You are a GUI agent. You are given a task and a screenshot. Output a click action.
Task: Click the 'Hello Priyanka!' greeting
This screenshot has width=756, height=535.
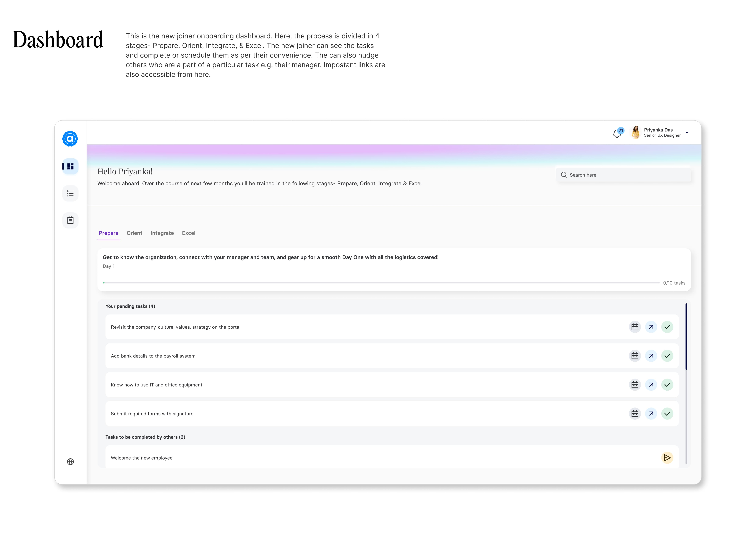pyautogui.click(x=125, y=171)
